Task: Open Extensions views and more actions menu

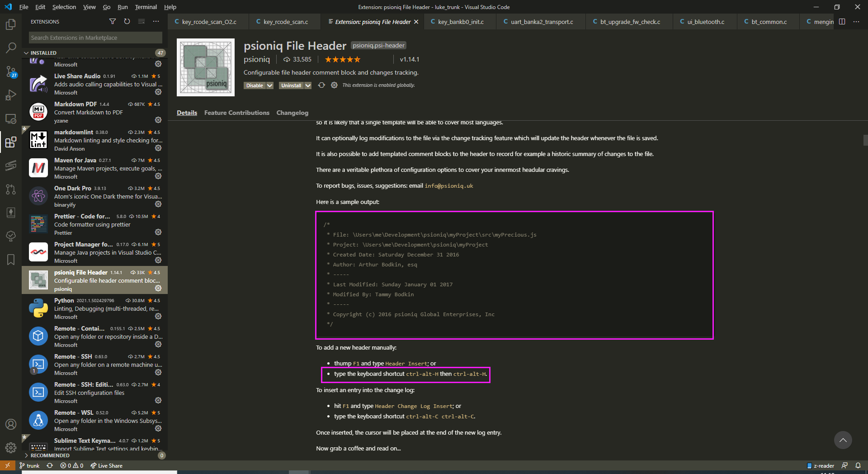Action: (x=156, y=21)
